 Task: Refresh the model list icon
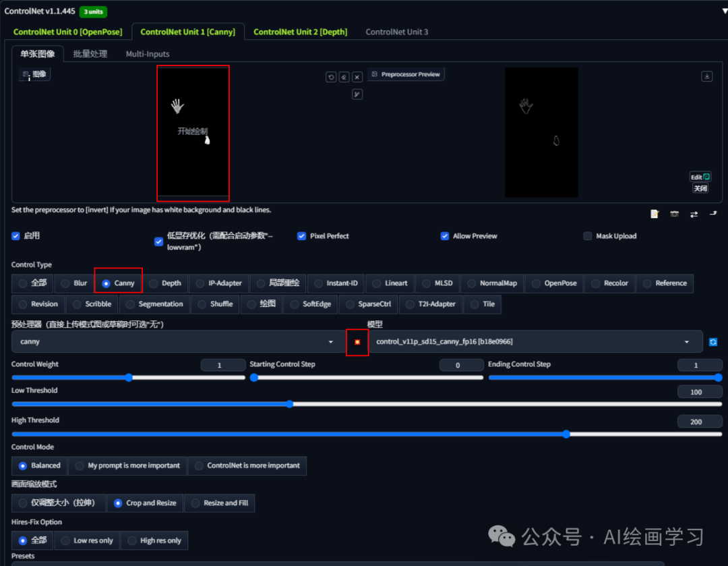[x=713, y=342]
